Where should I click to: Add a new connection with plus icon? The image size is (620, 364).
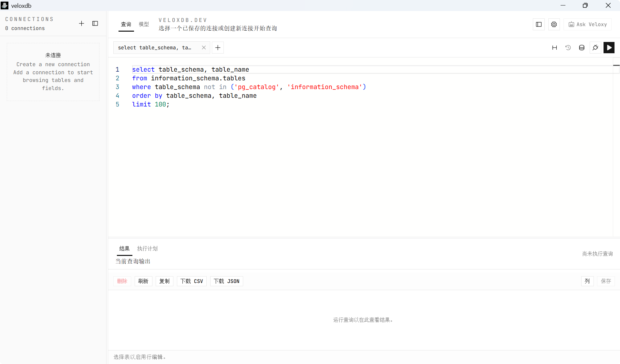pos(81,24)
